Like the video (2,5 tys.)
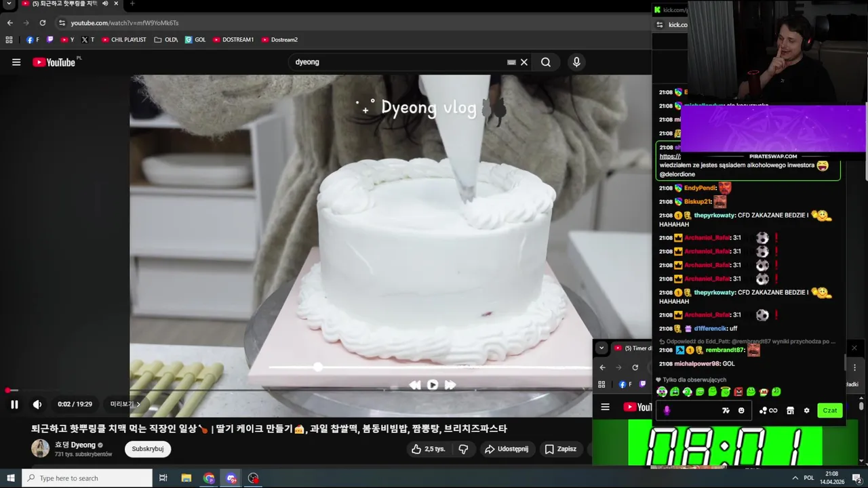 [x=429, y=449]
